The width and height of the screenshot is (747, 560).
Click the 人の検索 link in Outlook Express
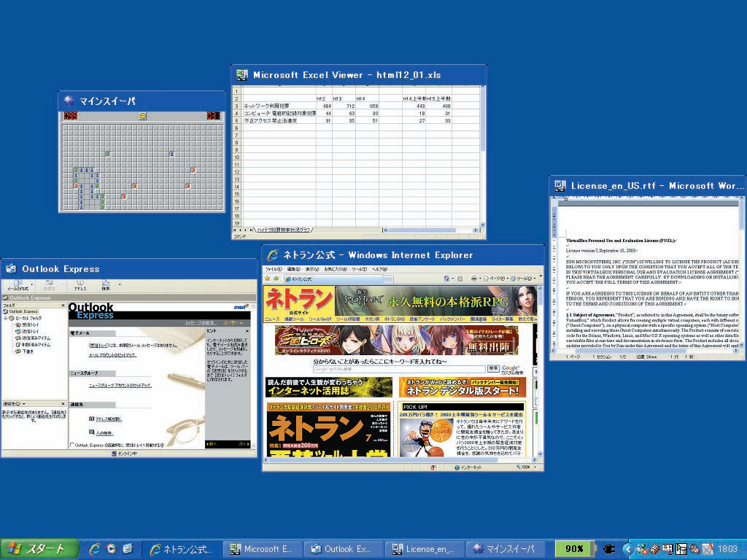pos(104,433)
